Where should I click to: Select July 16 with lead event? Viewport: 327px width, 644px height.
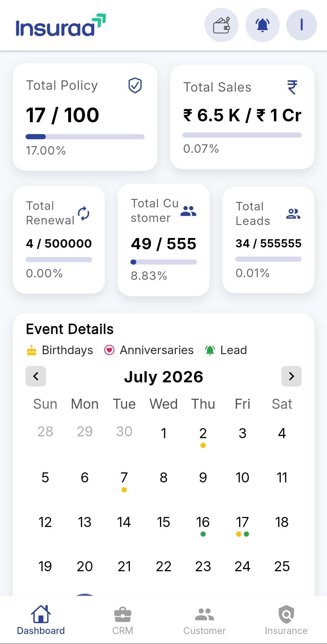tap(203, 525)
